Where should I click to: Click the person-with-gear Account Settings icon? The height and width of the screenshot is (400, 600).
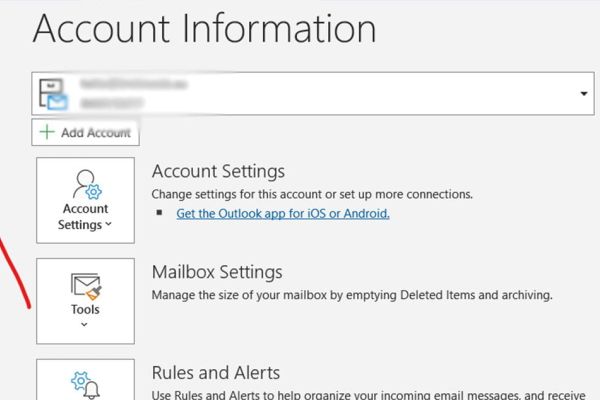pyautogui.click(x=88, y=184)
